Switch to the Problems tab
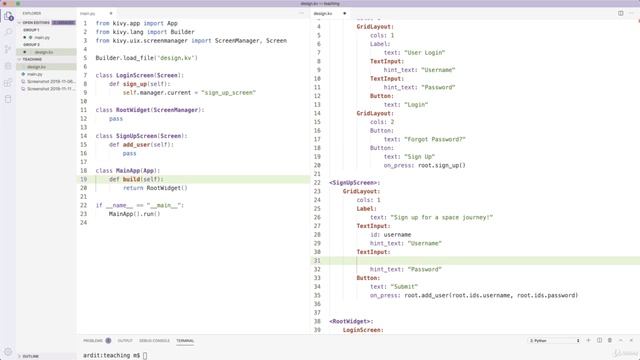This screenshot has width=640, height=360. [x=93, y=341]
